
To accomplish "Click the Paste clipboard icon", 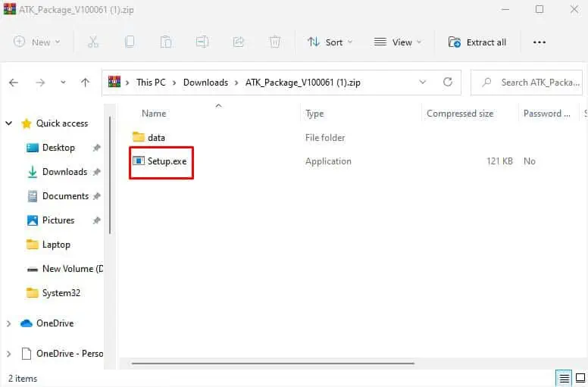I will tap(166, 42).
